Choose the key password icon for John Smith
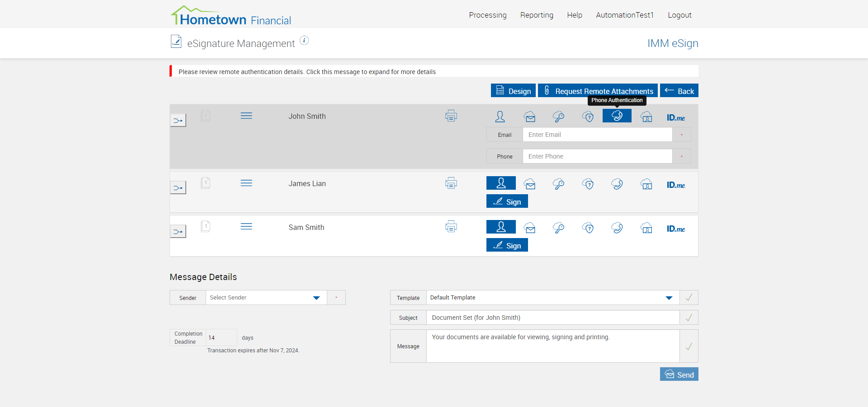The height and width of the screenshot is (407, 868). click(x=558, y=117)
